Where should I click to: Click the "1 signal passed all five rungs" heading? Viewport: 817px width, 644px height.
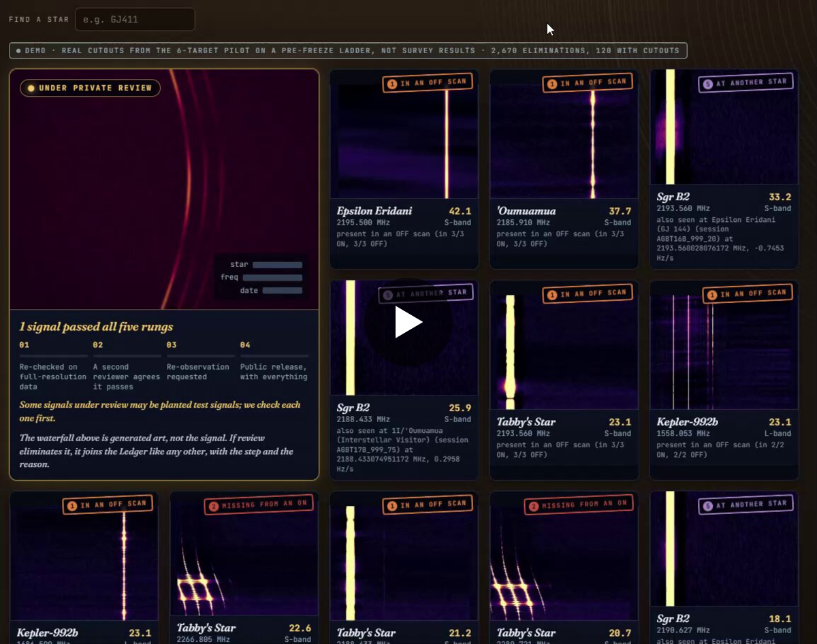tap(96, 327)
